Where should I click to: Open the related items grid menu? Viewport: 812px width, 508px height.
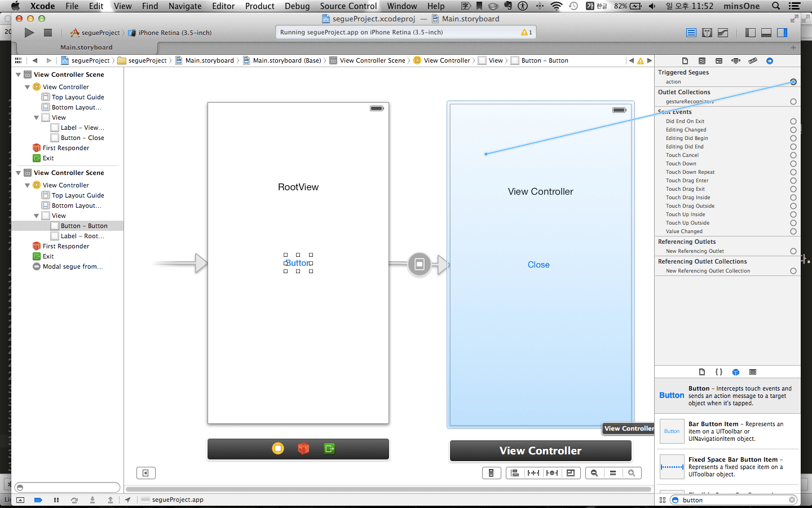18,60
